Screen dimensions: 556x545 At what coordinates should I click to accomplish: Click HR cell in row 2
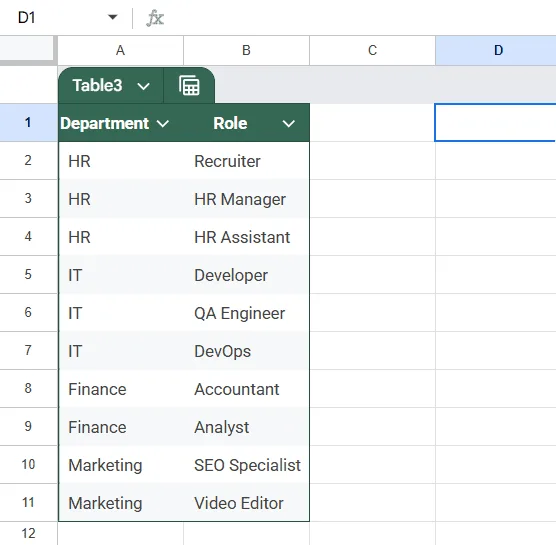(x=121, y=161)
